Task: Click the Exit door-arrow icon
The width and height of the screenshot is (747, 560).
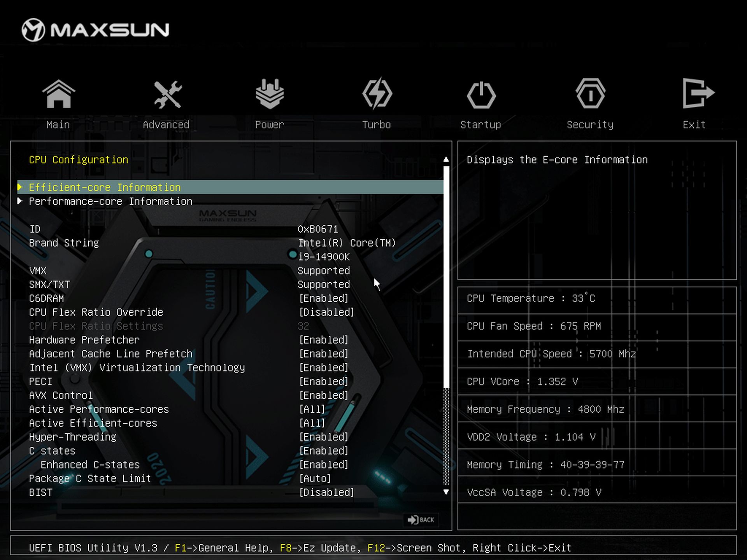Action: point(698,93)
